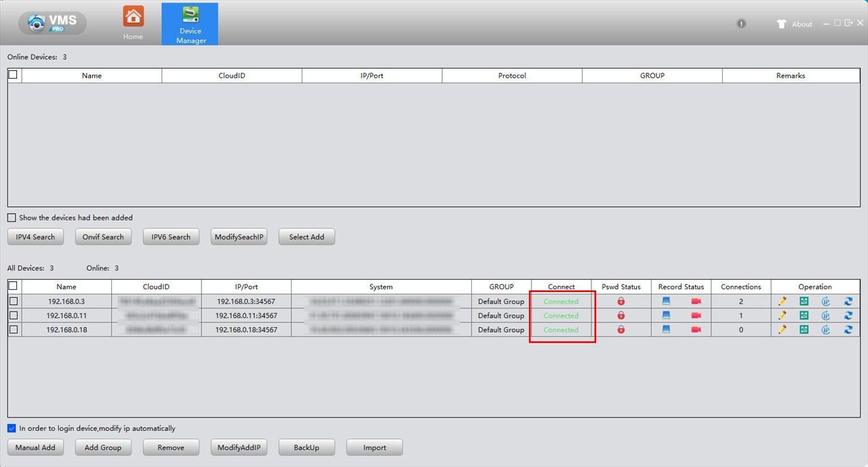Click the IPV4 Search button
This screenshot has height=467, width=868.
35,237
